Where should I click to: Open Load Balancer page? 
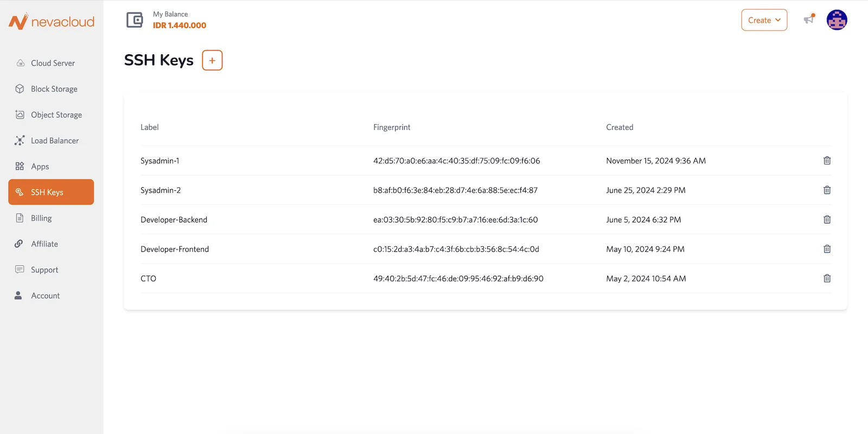54,141
